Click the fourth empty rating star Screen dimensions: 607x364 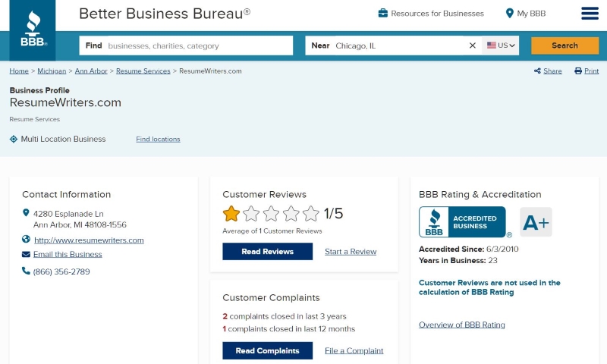[x=291, y=214]
